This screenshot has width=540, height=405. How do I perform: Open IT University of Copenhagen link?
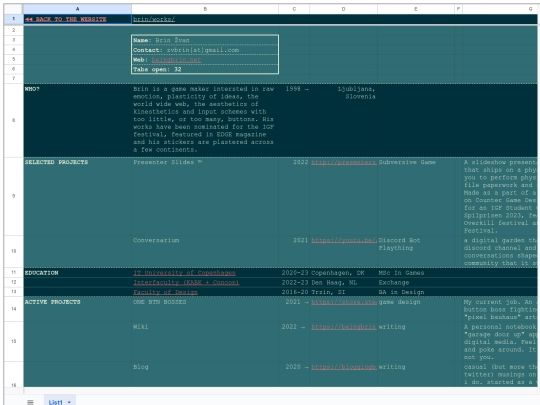click(x=185, y=273)
